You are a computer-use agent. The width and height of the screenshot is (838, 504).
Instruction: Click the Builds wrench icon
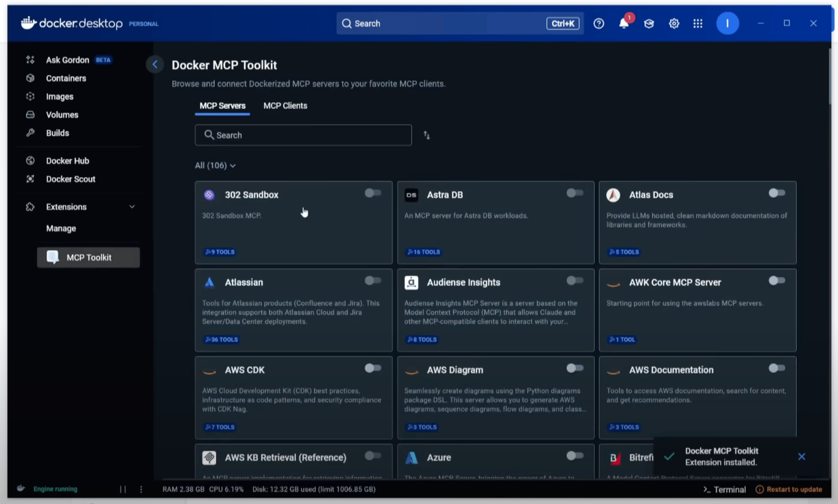tap(30, 133)
